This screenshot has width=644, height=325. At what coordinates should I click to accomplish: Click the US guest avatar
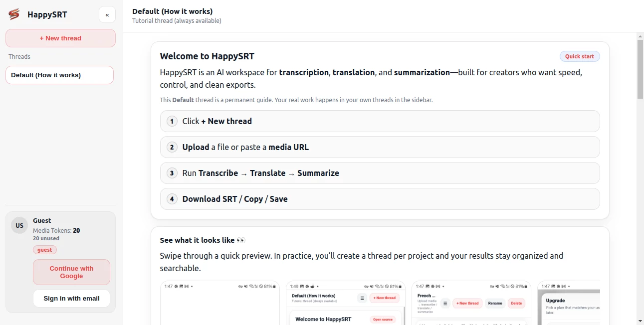point(19,225)
